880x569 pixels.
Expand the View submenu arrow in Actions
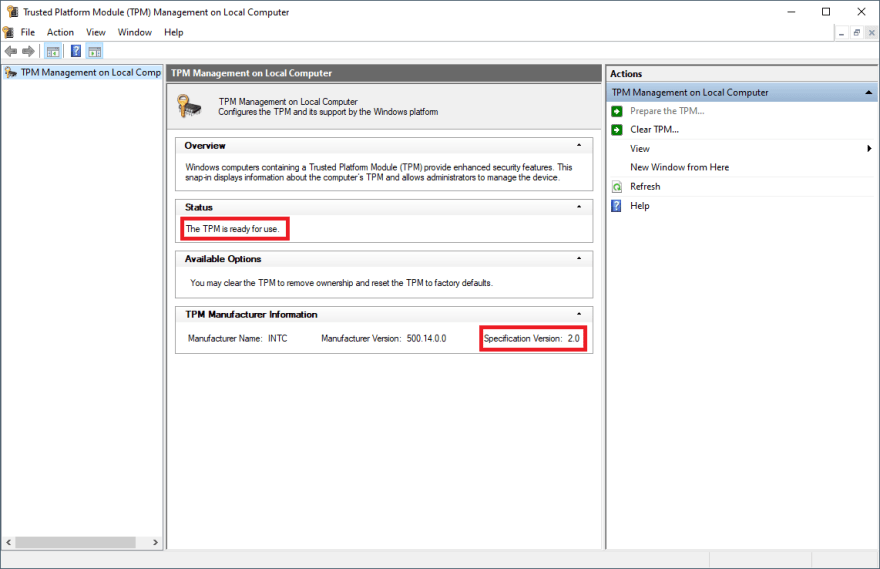click(869, 149)
